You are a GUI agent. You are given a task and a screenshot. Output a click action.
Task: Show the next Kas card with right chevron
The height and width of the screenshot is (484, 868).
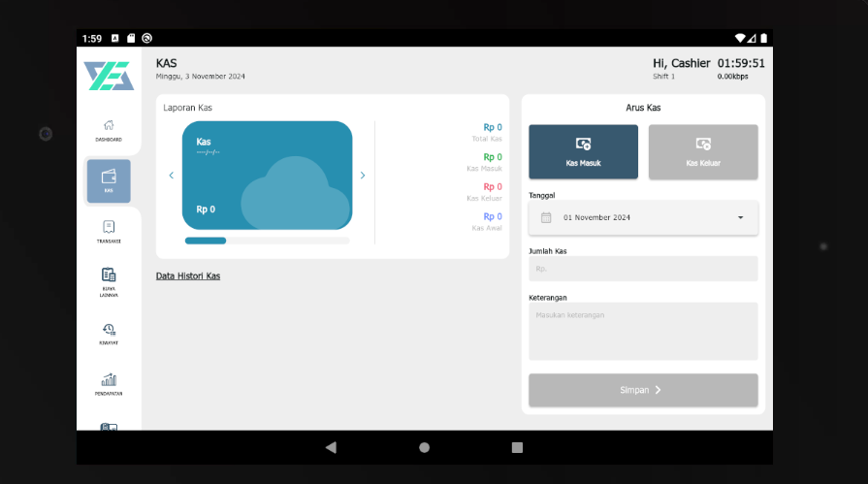point(363,176)
